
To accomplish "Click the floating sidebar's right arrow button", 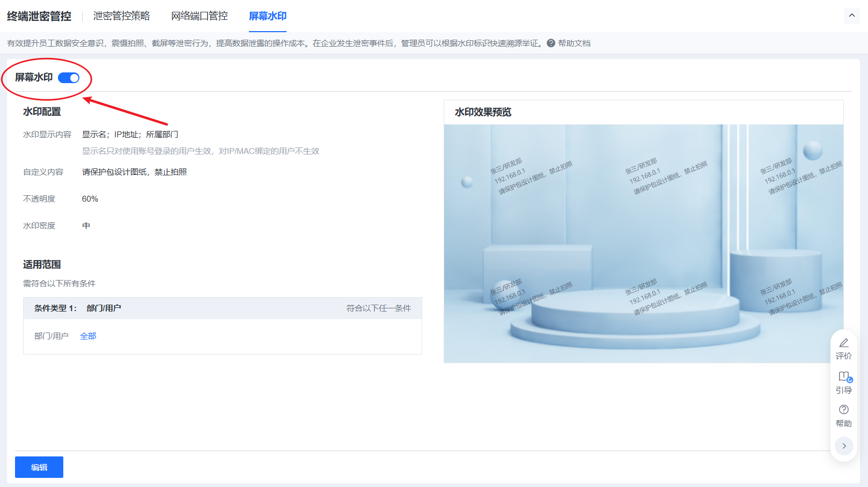I will [843, 446].
